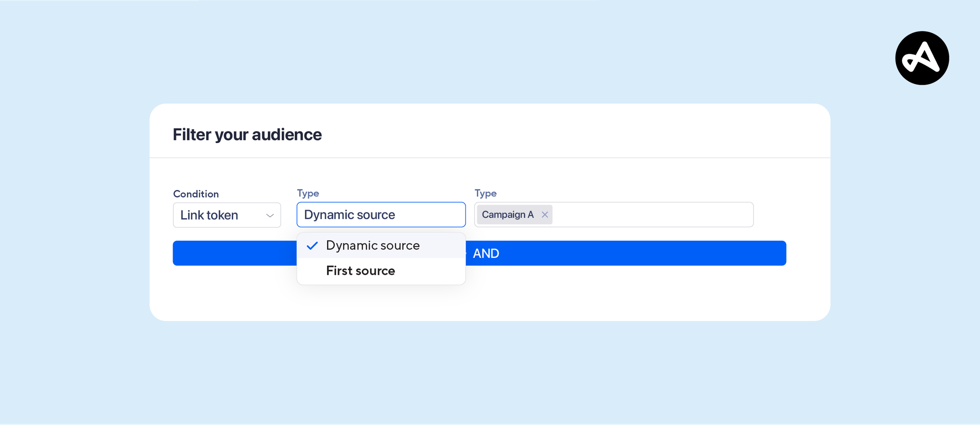Click the empty Type input next to Campaign A
The width and height of the screenshot is (980, 425).
tap(647, 215)
